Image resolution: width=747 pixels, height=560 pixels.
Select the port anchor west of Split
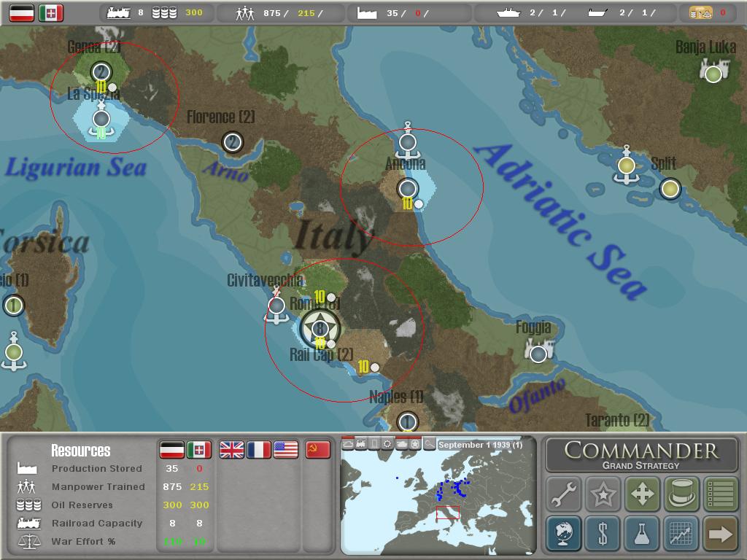pos(627,166)
